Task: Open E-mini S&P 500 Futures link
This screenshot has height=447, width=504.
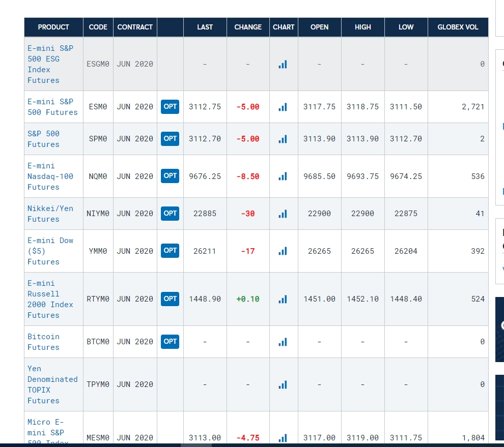Action: click(x=52, y=107)
